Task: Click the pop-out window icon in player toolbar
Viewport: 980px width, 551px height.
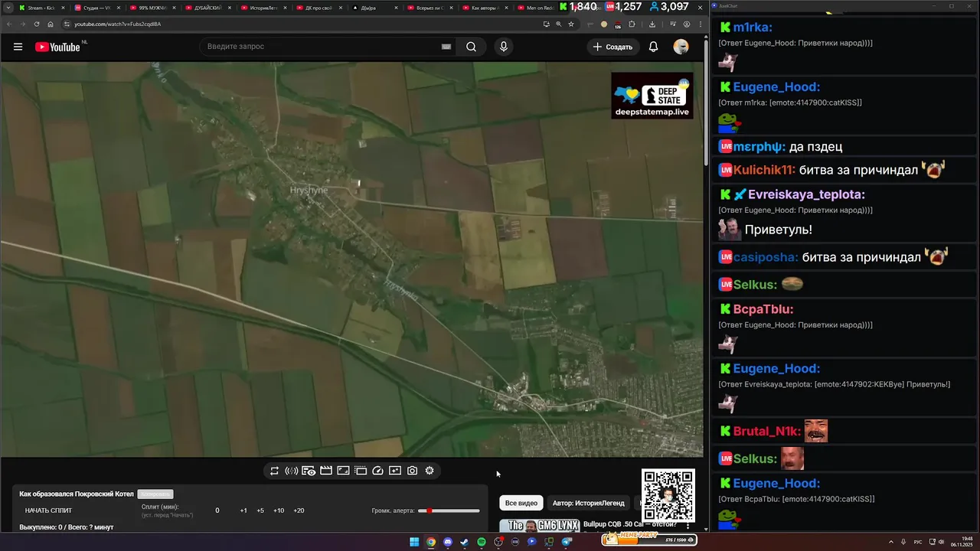Action: tap(361, 471)
